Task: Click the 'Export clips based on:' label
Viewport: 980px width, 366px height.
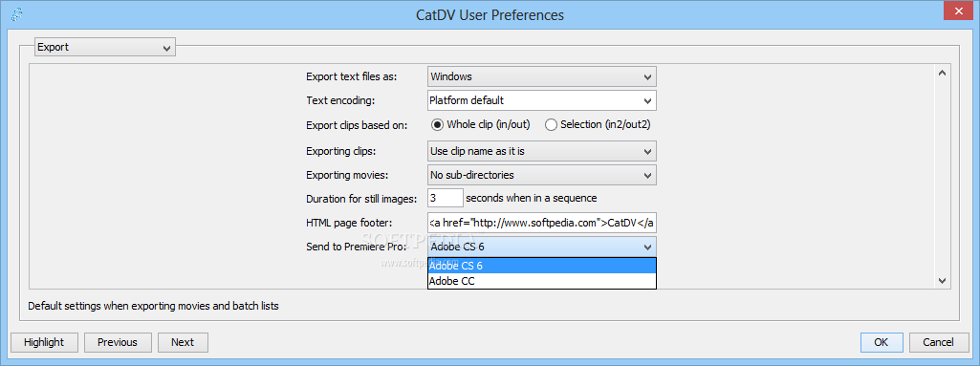Action: (357, 125)
